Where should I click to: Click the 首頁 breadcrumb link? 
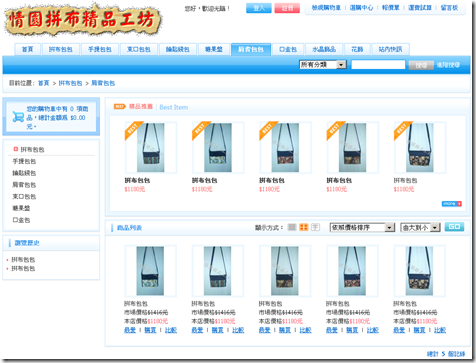coord(44,83)
